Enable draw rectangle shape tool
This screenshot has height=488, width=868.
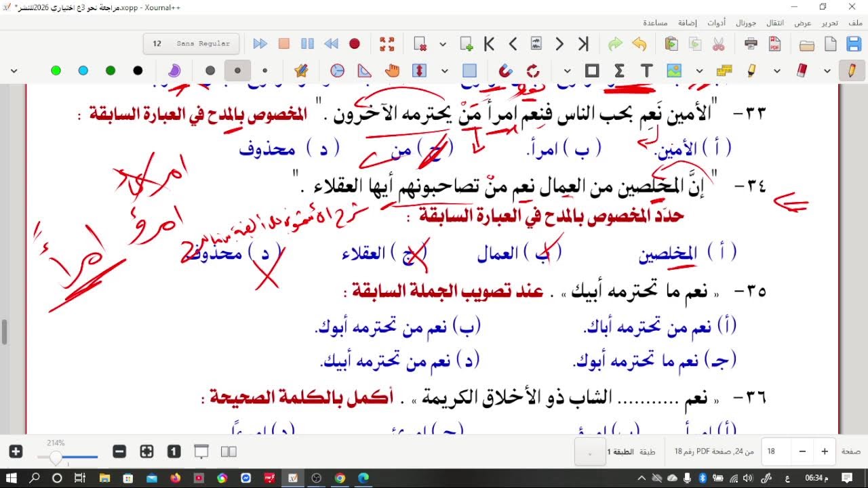pos(592,70)
